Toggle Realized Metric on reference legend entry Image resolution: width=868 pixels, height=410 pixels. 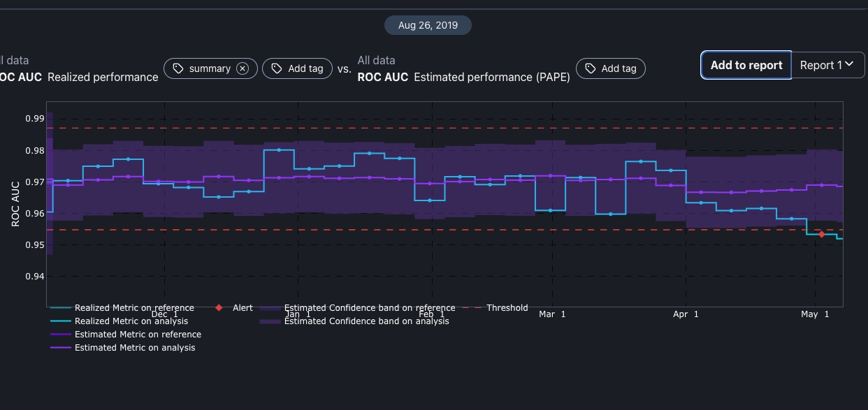tap(134, 308)
